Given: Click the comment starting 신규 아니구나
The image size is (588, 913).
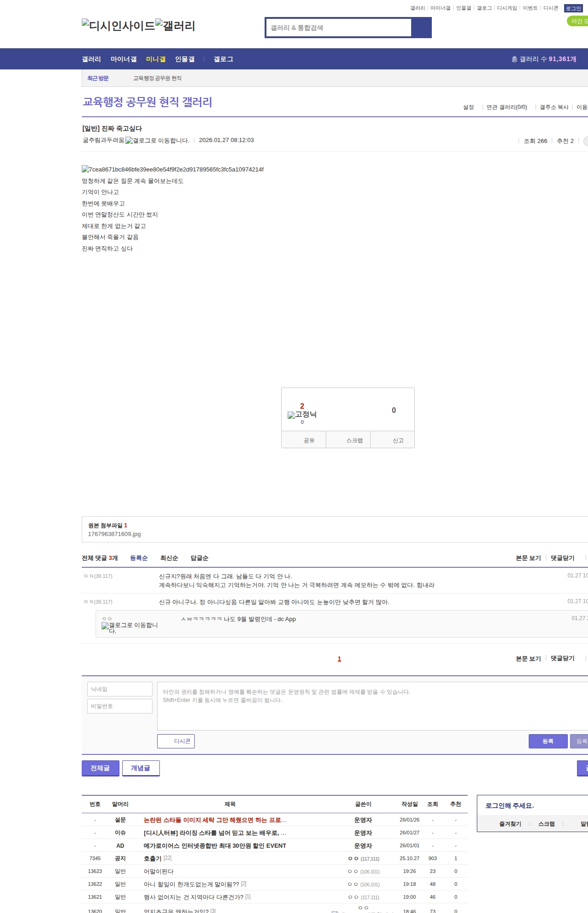Looking at the screenshot, I should click(274, 602).
